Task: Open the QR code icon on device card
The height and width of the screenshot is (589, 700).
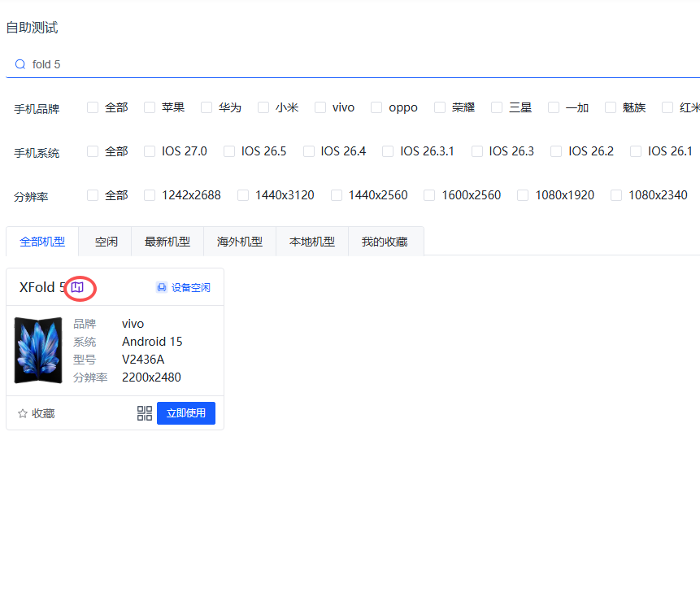Action: point(144,413)
